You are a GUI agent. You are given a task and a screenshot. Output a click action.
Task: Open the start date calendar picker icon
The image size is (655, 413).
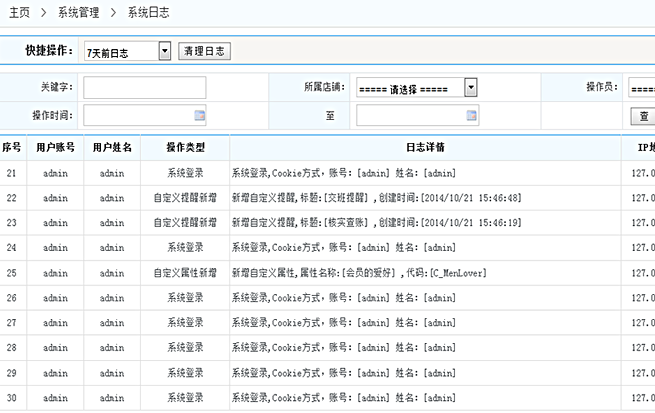point(200,116)
